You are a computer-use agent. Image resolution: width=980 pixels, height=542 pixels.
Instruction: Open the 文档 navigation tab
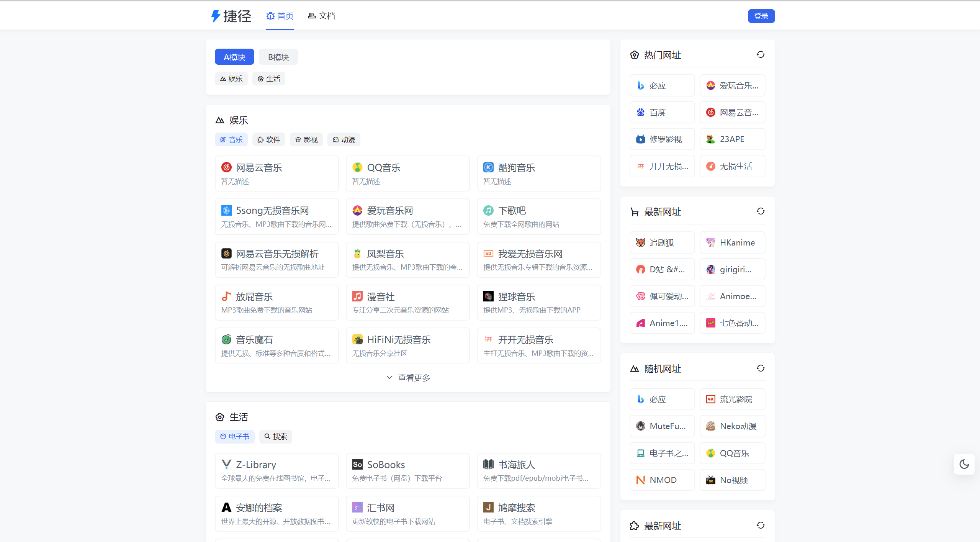(x=321, y=16)
